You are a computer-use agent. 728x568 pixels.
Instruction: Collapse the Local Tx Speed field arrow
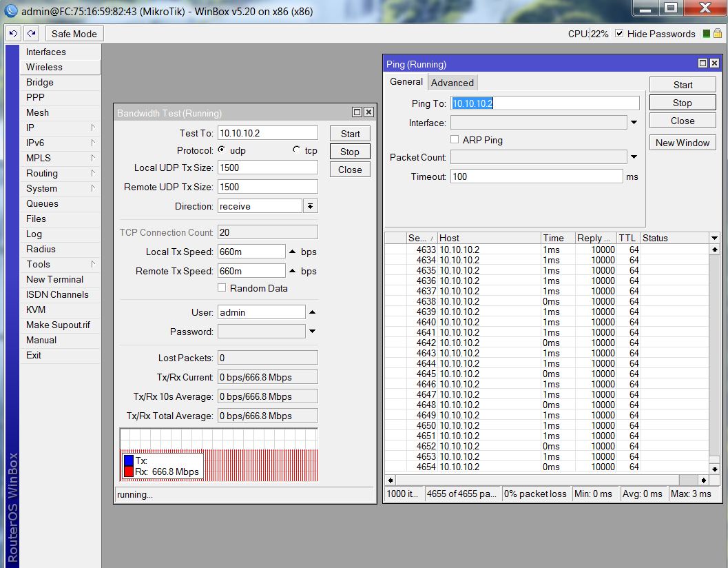(x=292, y=252)
